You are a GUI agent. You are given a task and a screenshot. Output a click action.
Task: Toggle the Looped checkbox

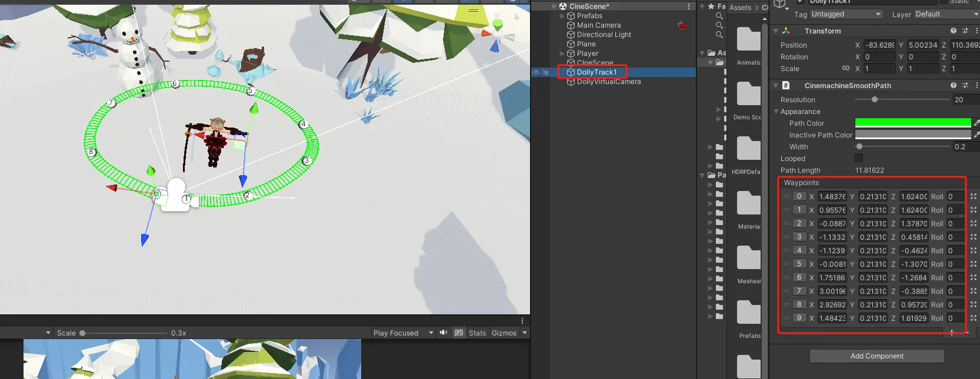pos(859,158)
